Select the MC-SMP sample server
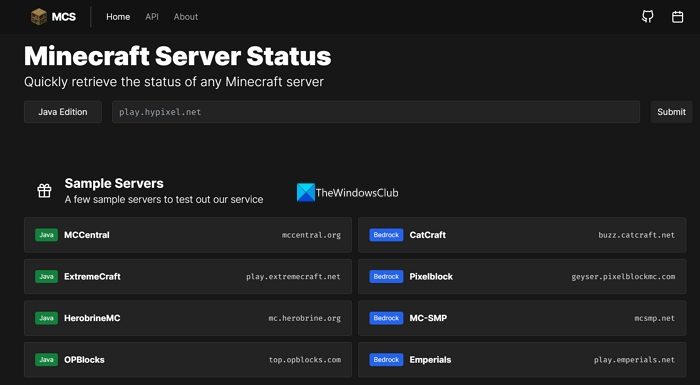The image size is (700, 385). pos(522,318)
